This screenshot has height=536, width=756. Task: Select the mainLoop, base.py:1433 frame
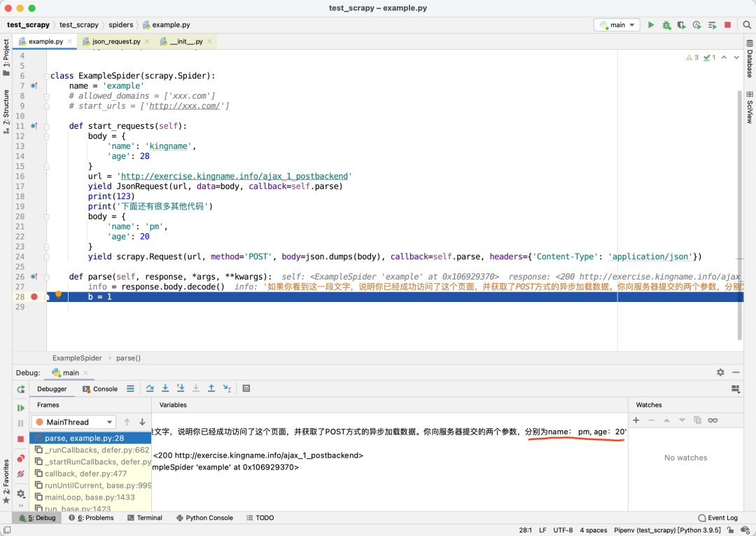[x=90, y=497]
